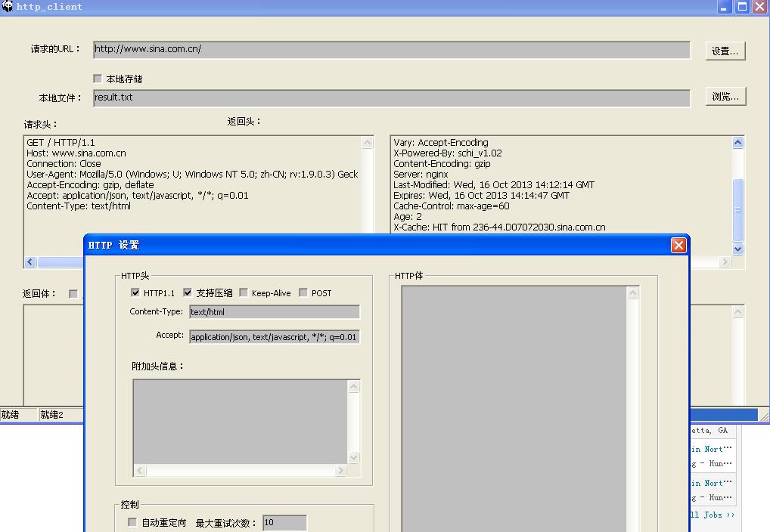
Task: Minimize the http_client window
Action: [725, 7]
